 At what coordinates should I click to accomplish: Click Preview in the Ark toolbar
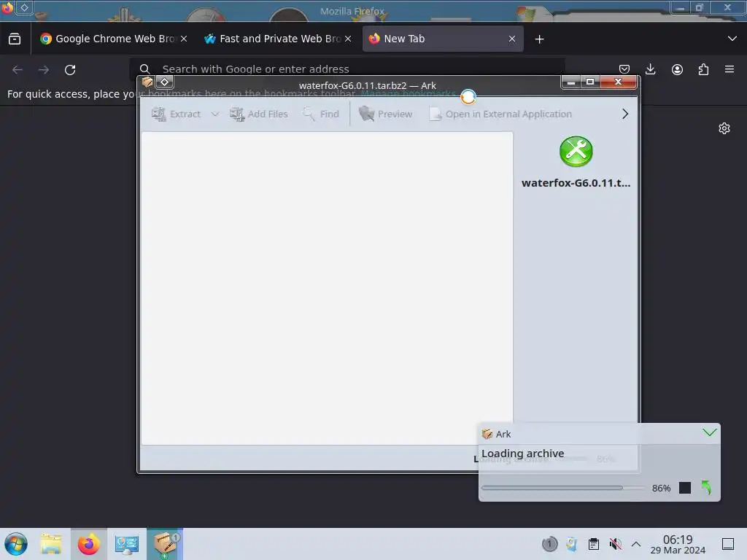[x=385, y=114]
